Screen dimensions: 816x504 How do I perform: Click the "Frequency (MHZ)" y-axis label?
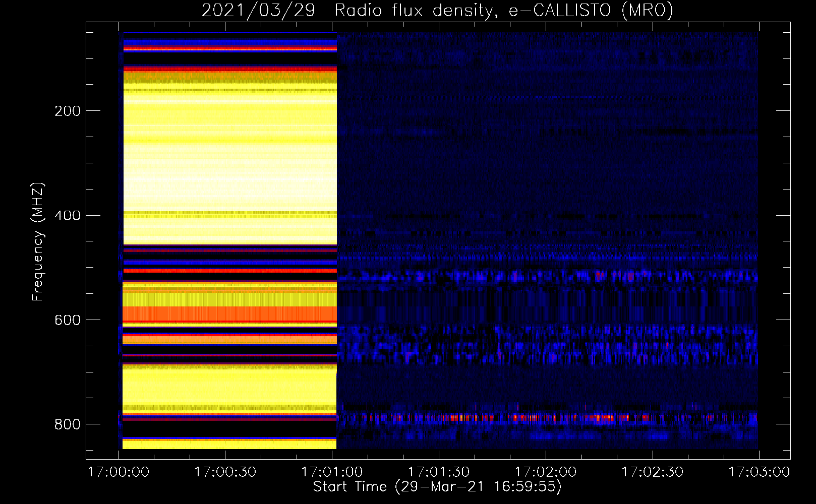tap(37, 241)
